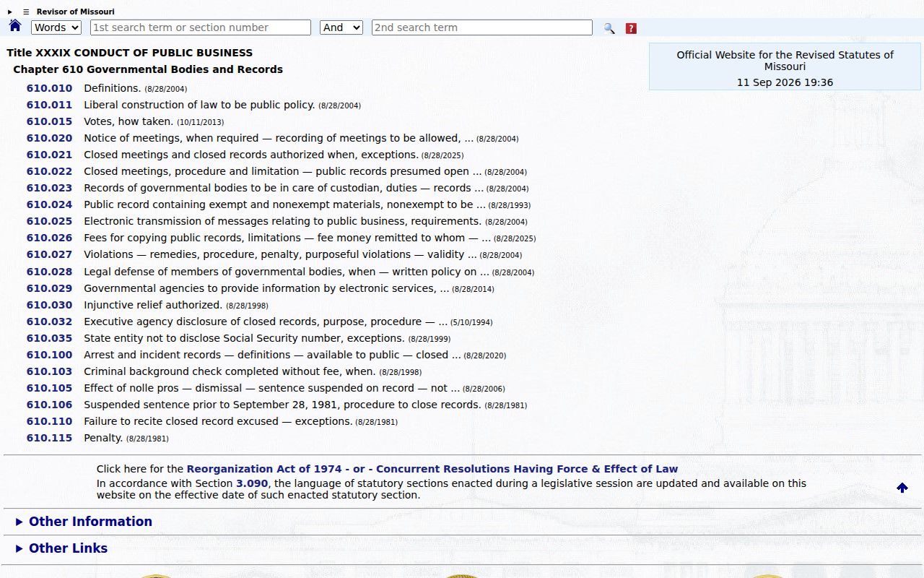Image resolution: width=924 pixels, height=578 pixels.
Task: Select Chapter 610 Governmental Bodies and Records heading
Action: coord(148,69)
